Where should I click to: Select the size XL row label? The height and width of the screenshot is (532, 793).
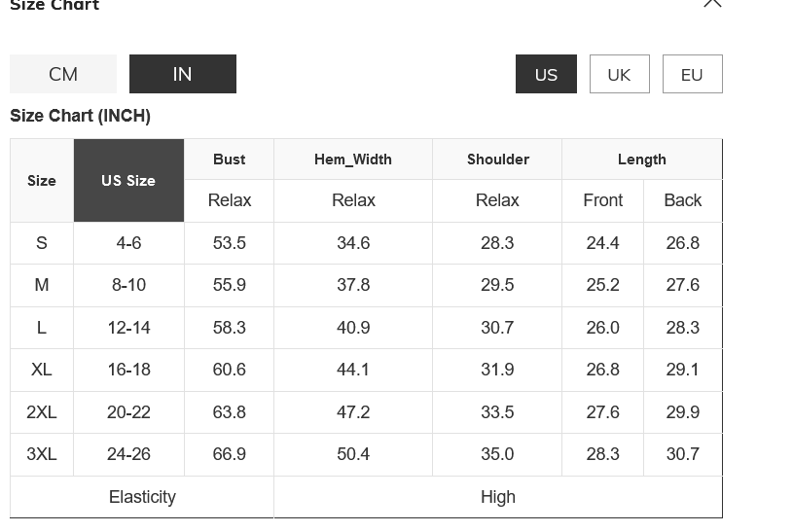tap(42, 370)
